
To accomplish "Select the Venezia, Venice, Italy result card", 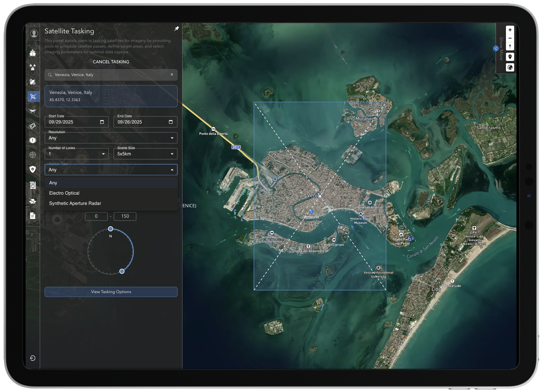I will [111, 96].
